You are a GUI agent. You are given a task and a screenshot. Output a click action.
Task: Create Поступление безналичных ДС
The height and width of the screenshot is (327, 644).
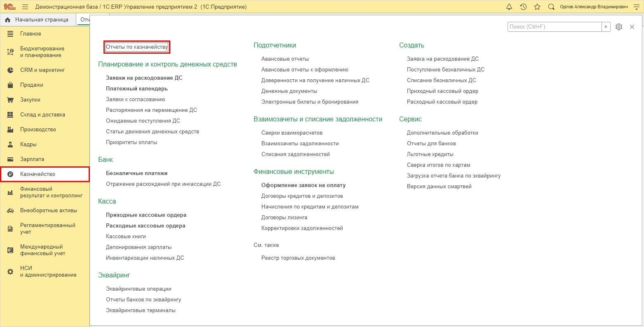click(x=446, y=70)
